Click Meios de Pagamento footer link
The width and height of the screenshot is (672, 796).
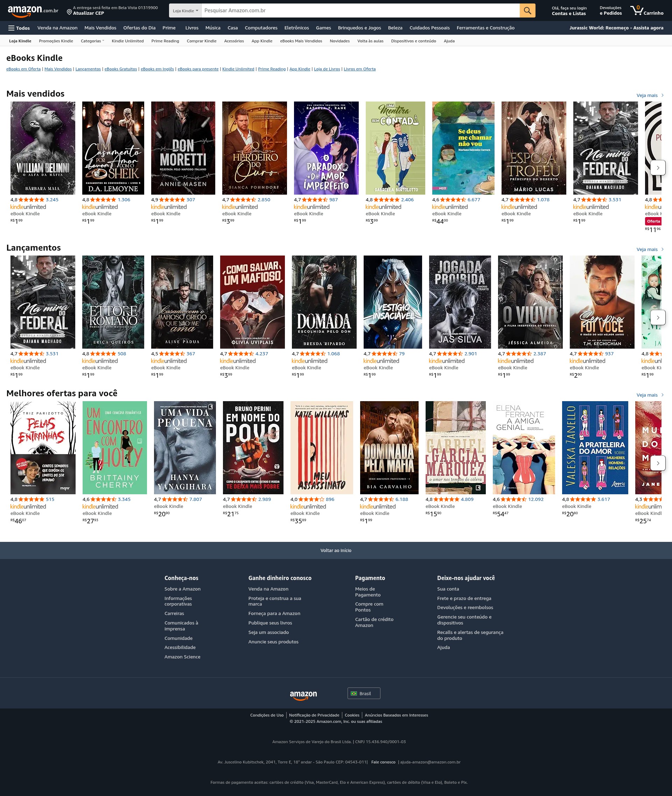(x=367, y=592)
